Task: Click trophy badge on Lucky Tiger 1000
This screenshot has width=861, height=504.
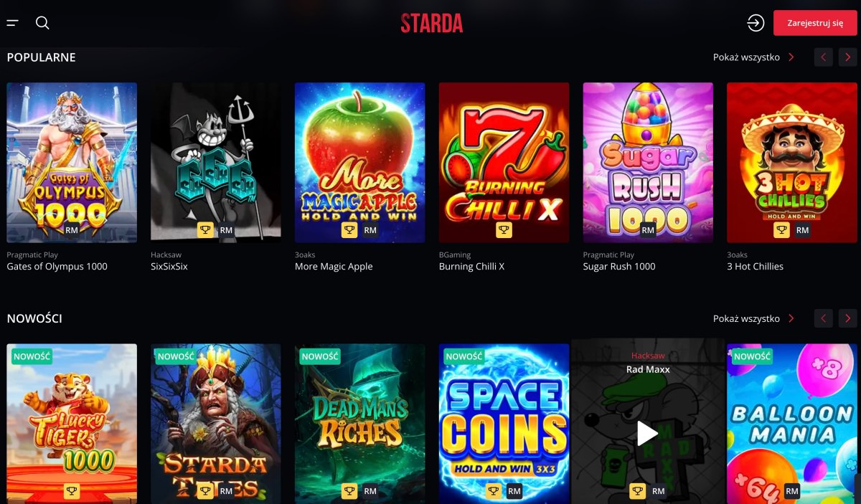Action: [72, 491]
